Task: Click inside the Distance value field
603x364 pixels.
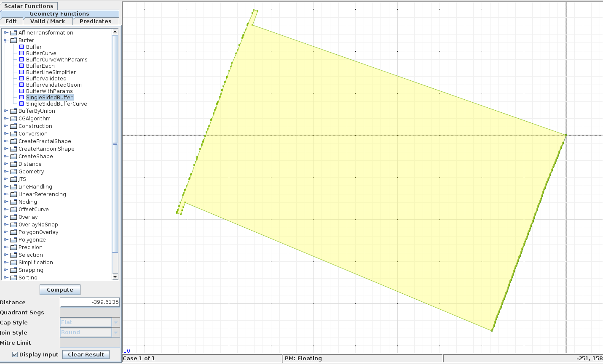Action: click(89, 302)
